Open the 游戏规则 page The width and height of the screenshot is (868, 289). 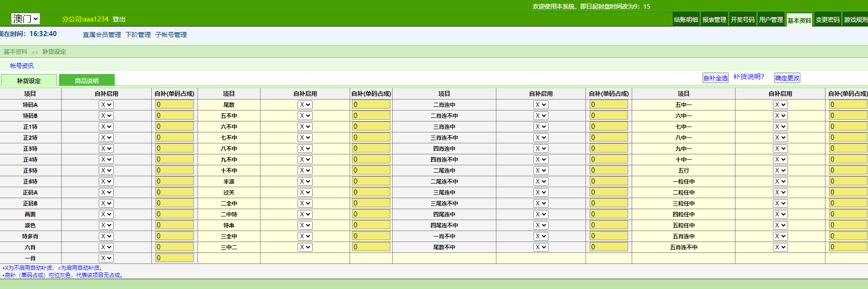point(855,20)
